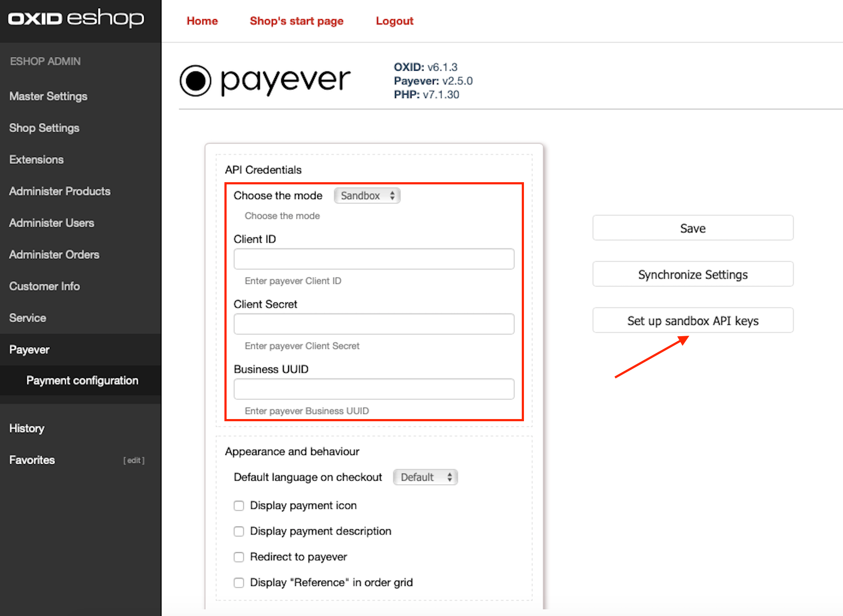This screenshot has height=616, width=843.
Task: Enable Redirect to payever checkbox
Action: (239, 557)
